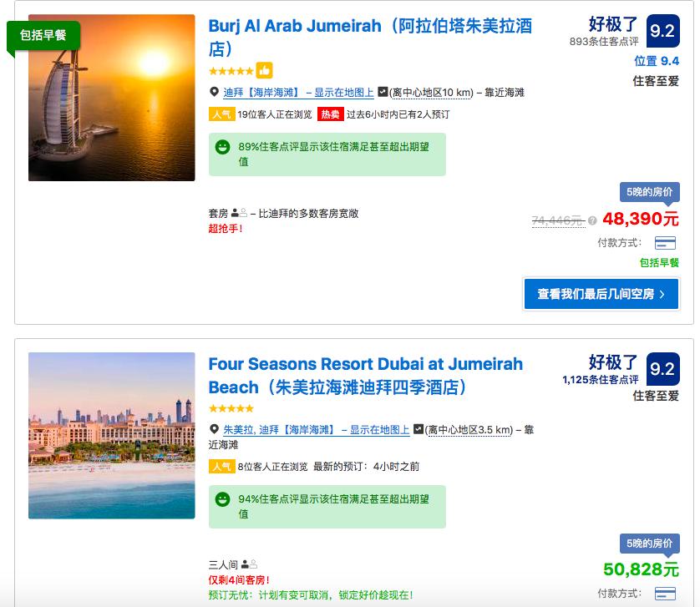The height and width of the screenshot is (607, 700).
Task: Click the 9.2 score badge for Burj Al Arab
Action: click(x=662, y=31)
